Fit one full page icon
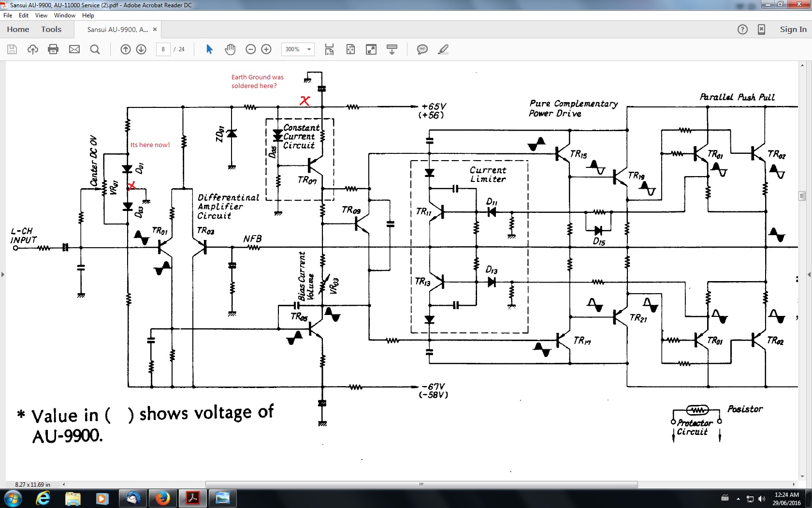 tap(351, 49)
